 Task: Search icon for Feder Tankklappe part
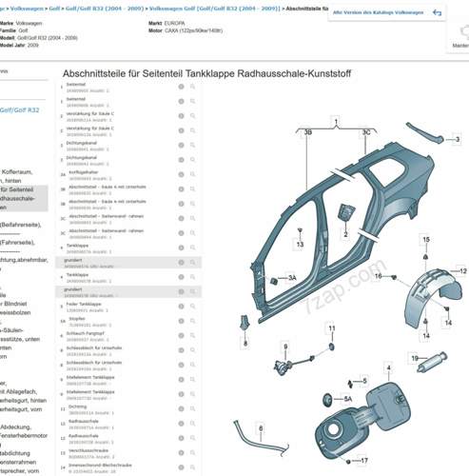point(192,307)
